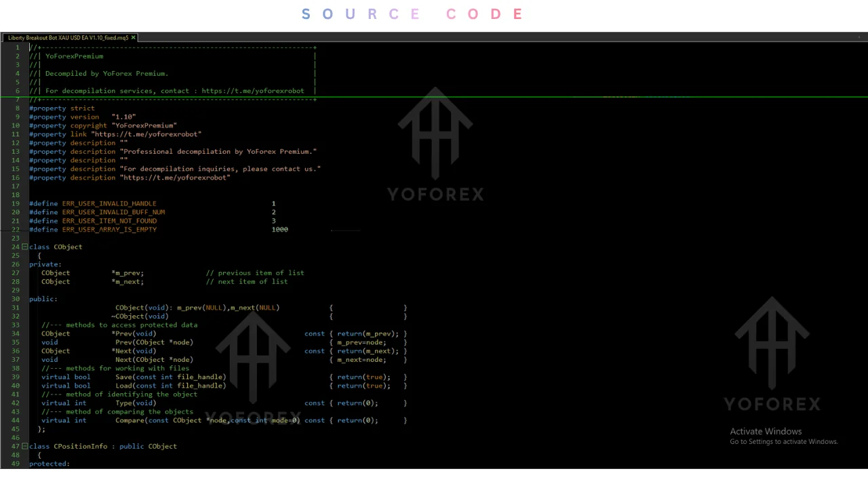Click 'return(m_next);' on line 36
Viewport: 868px width, 488px height.
tap(368, 351)
